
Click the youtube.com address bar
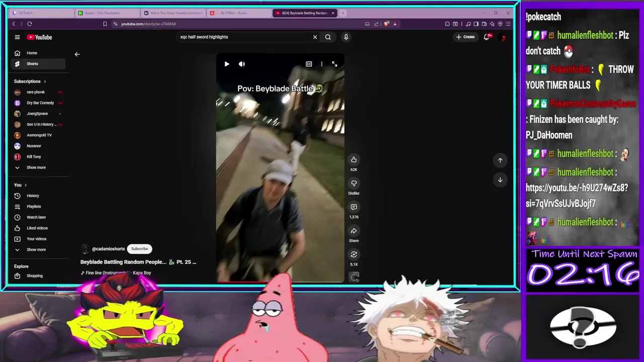(x=236, y=24)
